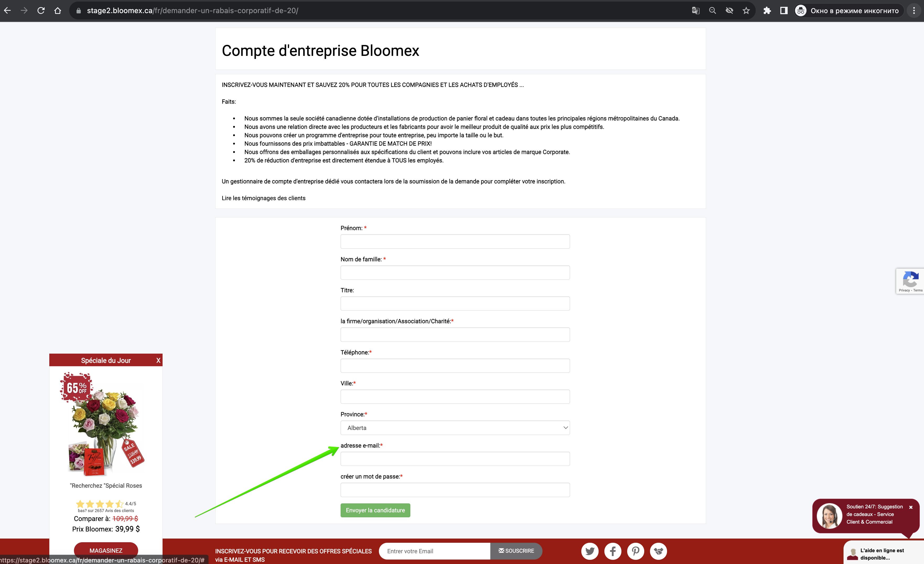This screenshot has height=564, width=924.
Task: Click the Spéciale du Jour header
Action: click(106, 360)
